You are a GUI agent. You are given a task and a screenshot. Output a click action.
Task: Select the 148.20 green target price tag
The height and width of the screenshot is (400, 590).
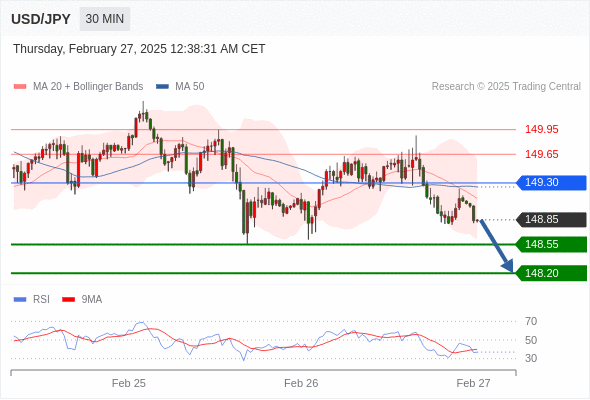(x=551, y=273)
